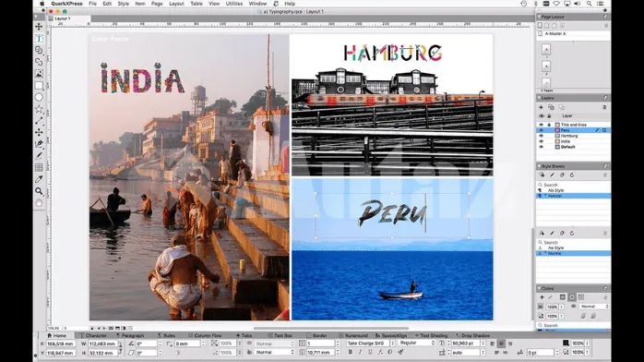The width and height of the screenshot is (644, 362).
Task: Select the Rectangle Box tool
Action: 39,86
